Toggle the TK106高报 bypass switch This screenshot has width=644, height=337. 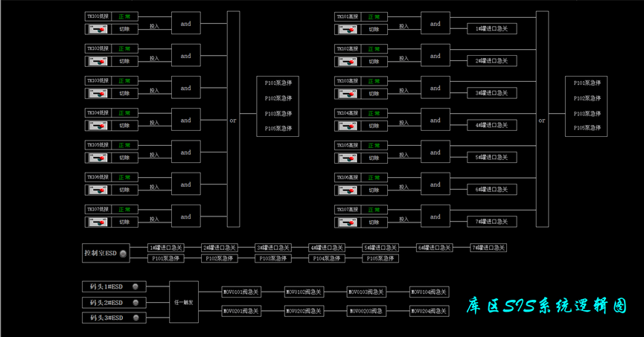click(x=347, y=190)
